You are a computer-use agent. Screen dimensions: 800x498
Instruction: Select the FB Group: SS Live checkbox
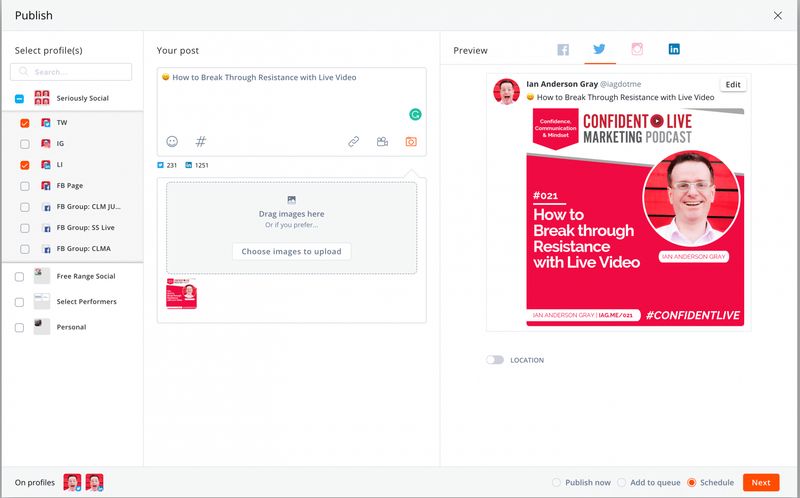24,228
